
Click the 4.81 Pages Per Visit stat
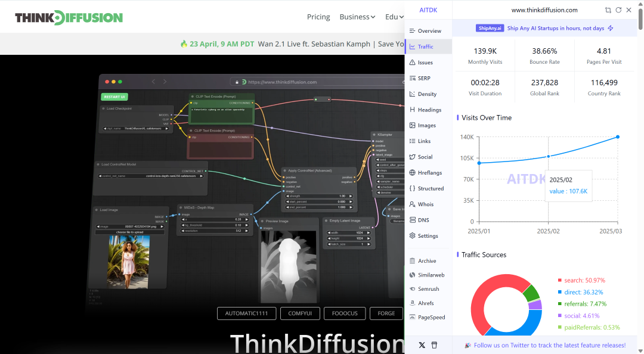click(x=603, y=56)
